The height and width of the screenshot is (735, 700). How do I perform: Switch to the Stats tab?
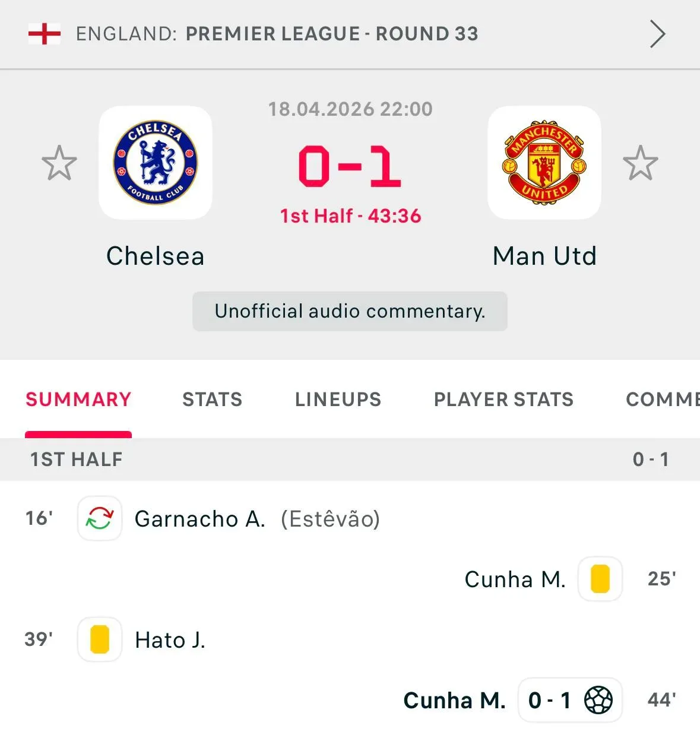tap(213, 400)
